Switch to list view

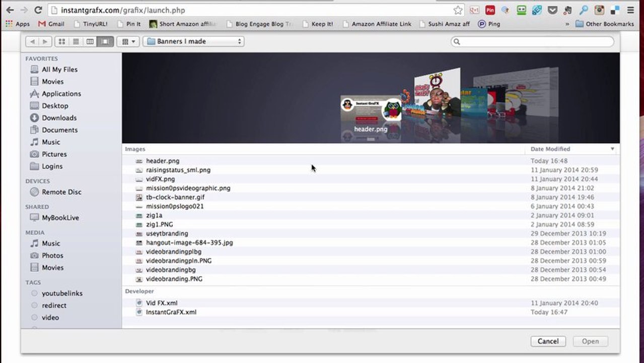[x=76, y=41]
